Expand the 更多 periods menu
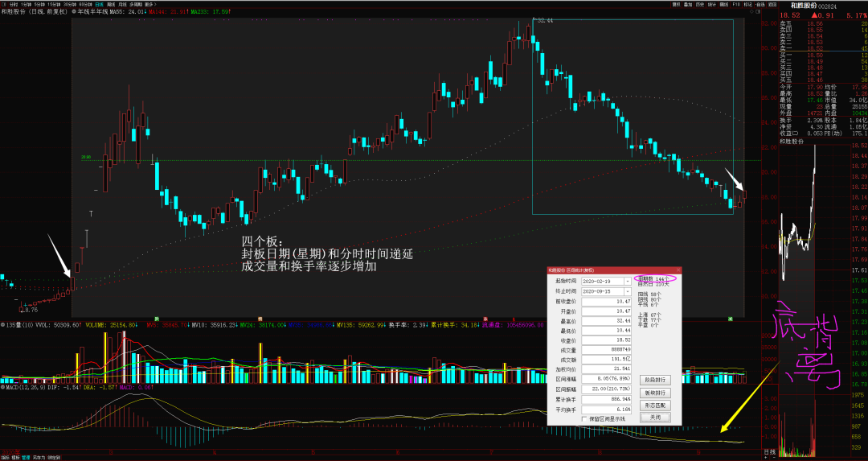 pos(150,5)
